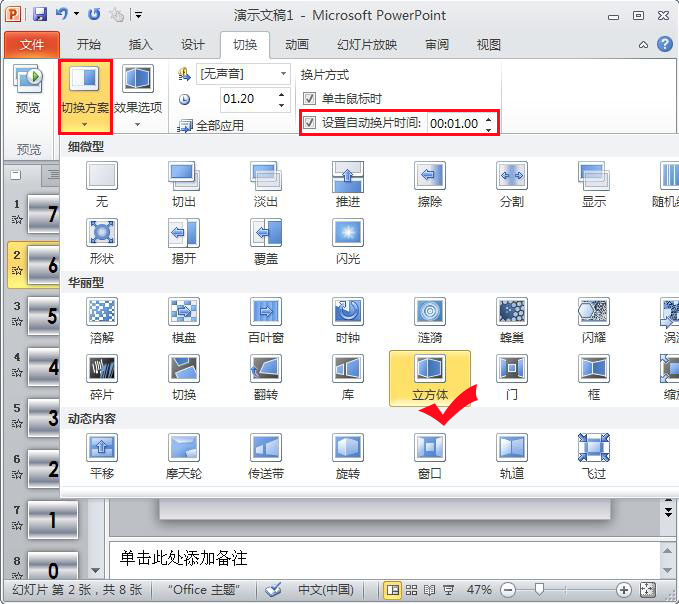Open the undo history dropdown arrow
The image size is (679, 604).
[x=77, y=14]
